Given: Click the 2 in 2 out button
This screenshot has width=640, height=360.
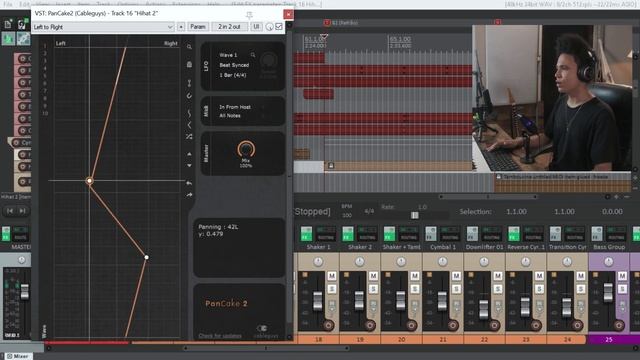Looking at the screenshot, I should pos(229,27).
